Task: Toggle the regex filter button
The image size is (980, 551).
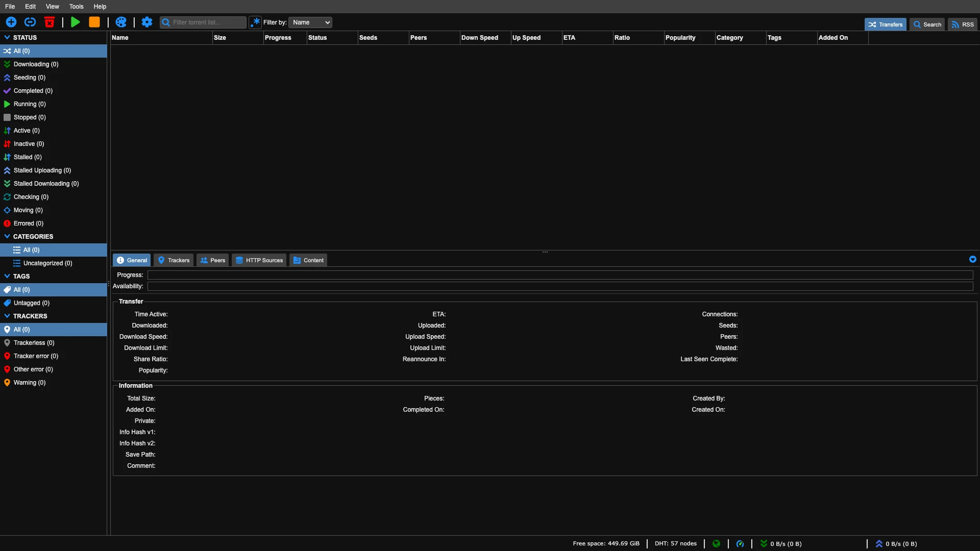Action: [x=255, y=22]
